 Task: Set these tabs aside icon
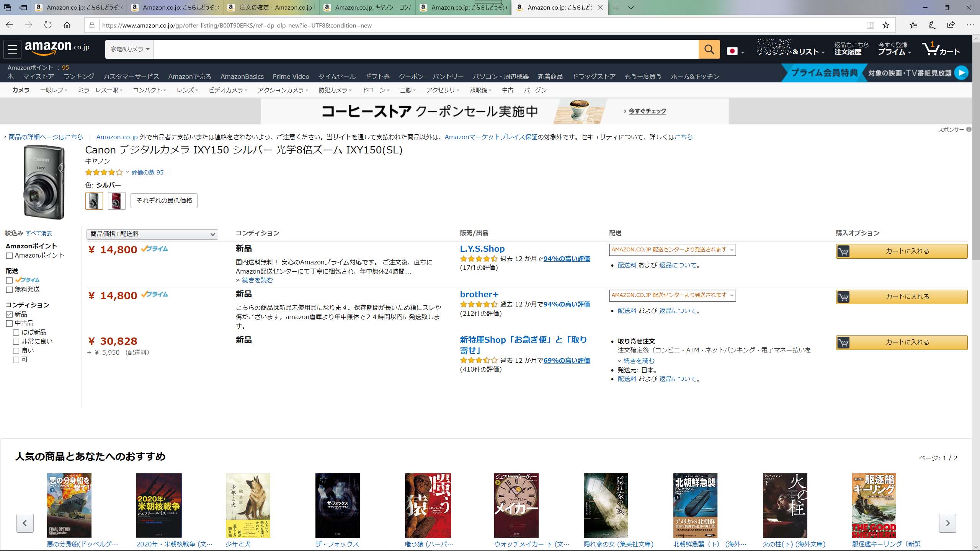pos(23,8)
